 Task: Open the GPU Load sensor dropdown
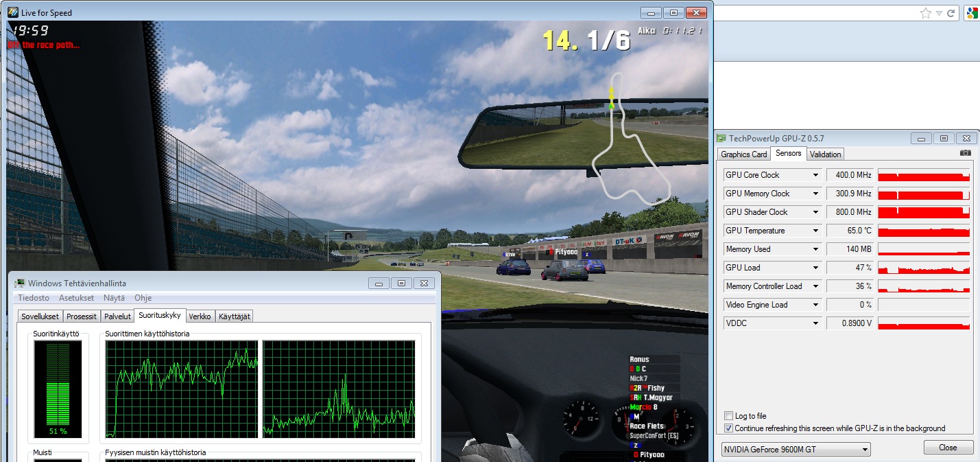click(x=815, y=268)
